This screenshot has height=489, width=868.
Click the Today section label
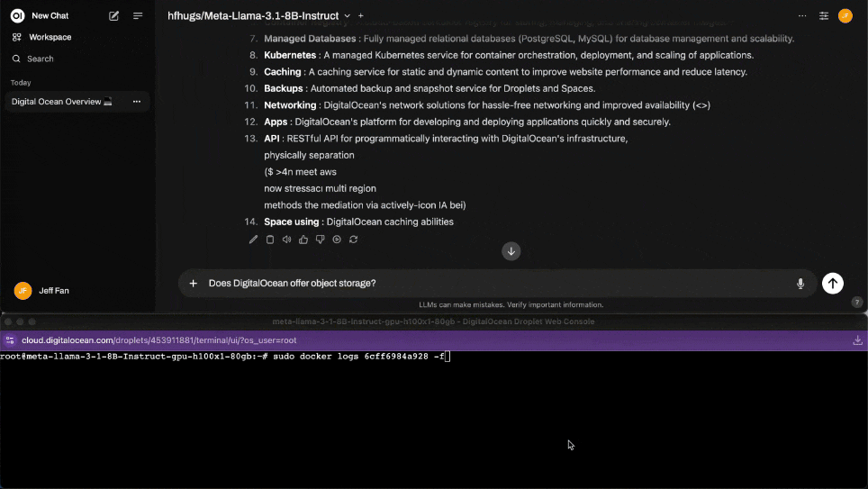pos(21,83)
